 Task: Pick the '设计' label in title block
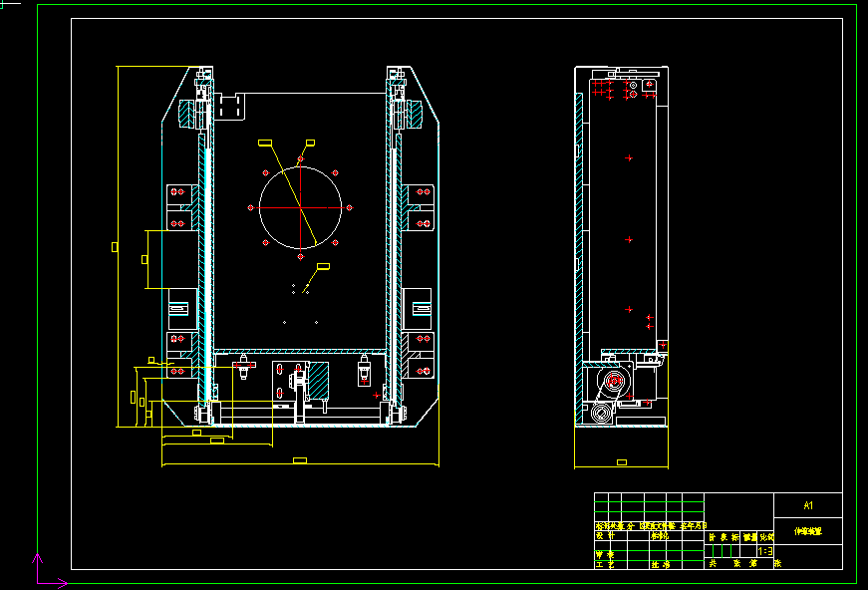pos(605,536)
